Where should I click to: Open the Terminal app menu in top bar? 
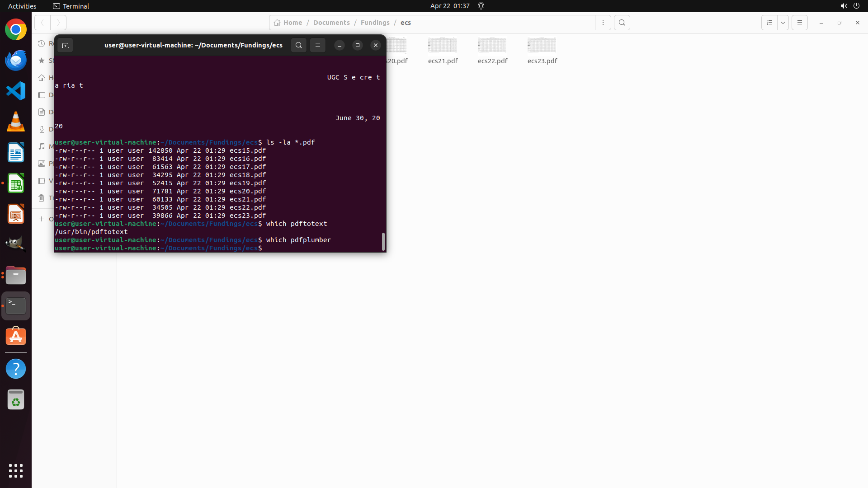pyautogui.click(x=71, y=6)
